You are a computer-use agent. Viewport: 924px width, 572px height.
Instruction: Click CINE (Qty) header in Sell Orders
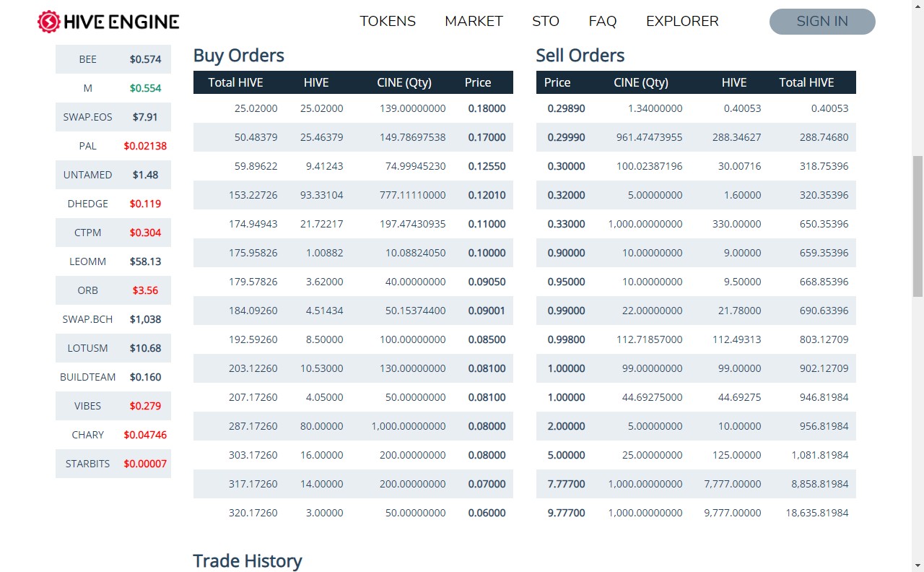click(641, 82)
